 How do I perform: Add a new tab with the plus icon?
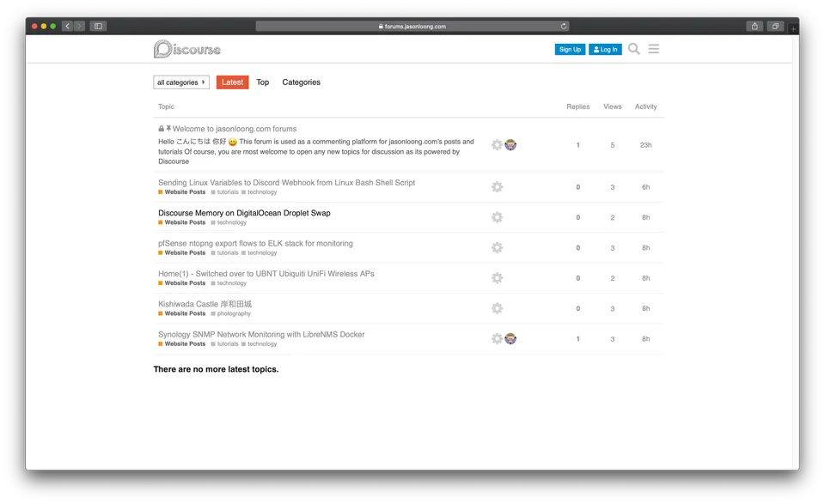click(x=793, y=28)
